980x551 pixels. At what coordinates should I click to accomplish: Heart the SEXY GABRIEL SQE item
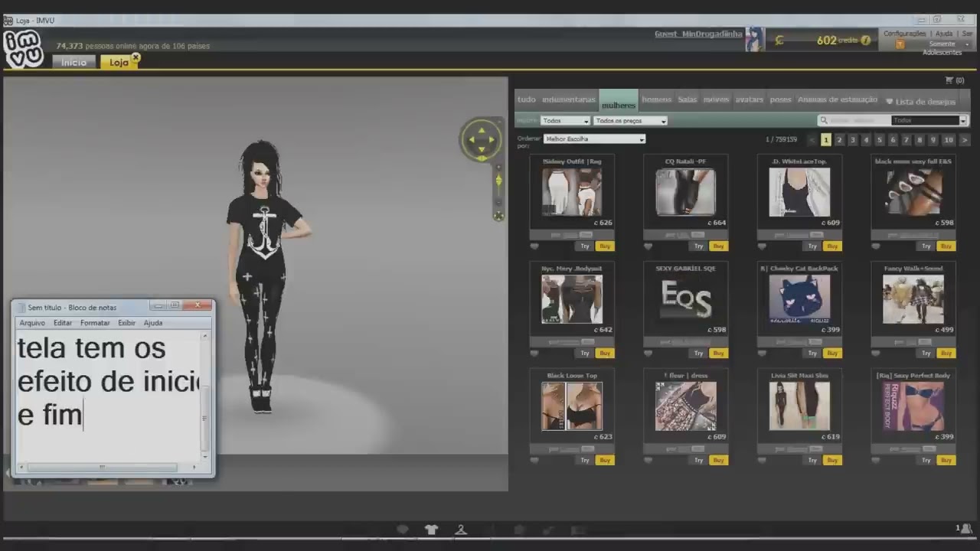click(x=648, y=354)
